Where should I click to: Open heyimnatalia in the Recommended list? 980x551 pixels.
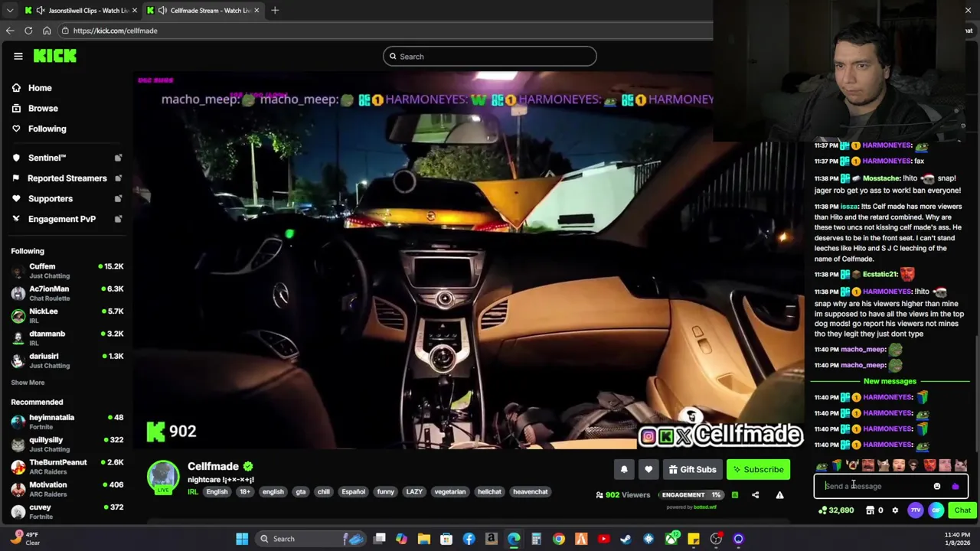point(67,422)
